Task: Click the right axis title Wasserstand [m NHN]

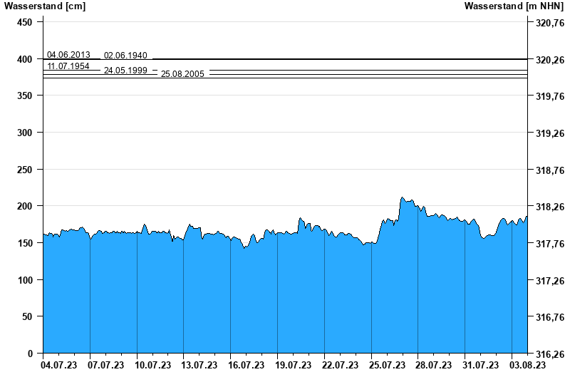Action: pyautogui.click(x=514, y=6)
